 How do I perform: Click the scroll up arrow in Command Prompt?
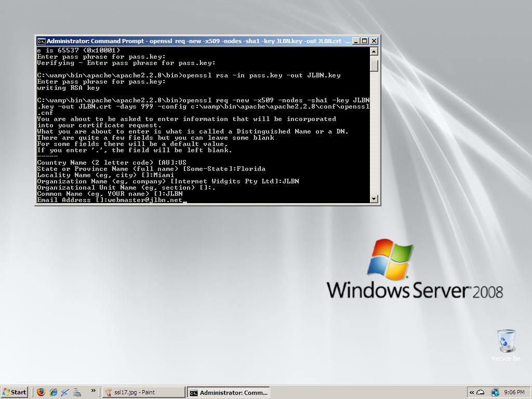click(374, 51)
